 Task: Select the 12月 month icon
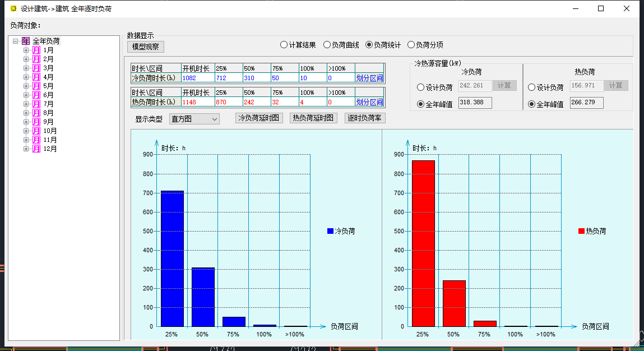(x=36, y=149)
